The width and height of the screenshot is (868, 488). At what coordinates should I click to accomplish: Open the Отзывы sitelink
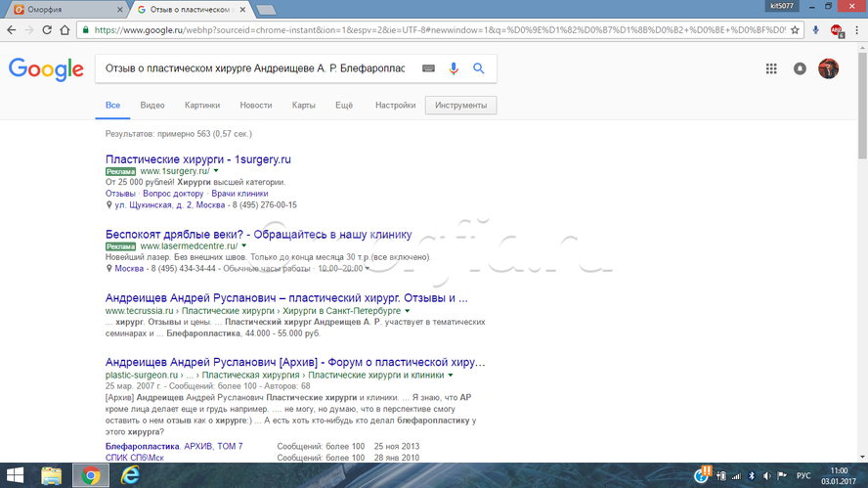[x=120, y=194]
